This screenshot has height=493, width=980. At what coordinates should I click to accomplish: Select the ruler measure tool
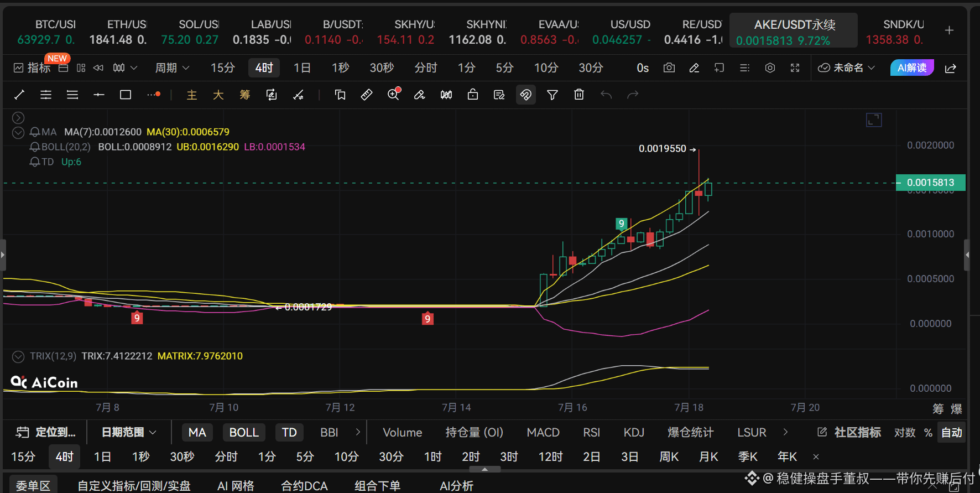click(x=367, y=95)
